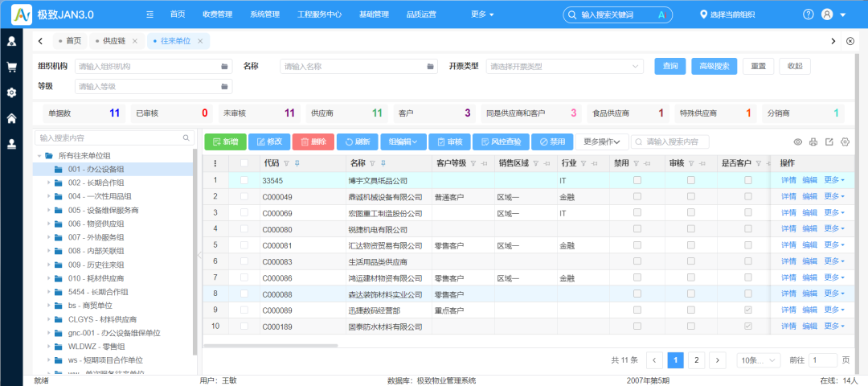Toggle 是否客户 checkbox for 迅捷数码经营部

point(748,310)
